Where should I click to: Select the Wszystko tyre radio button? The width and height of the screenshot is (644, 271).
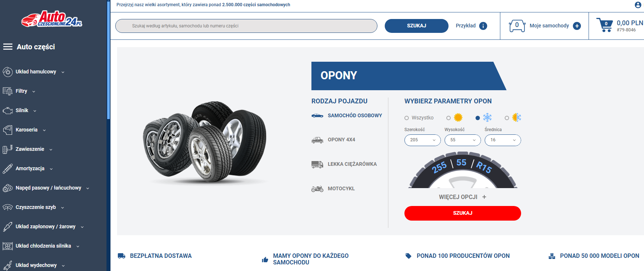[407, 118]
